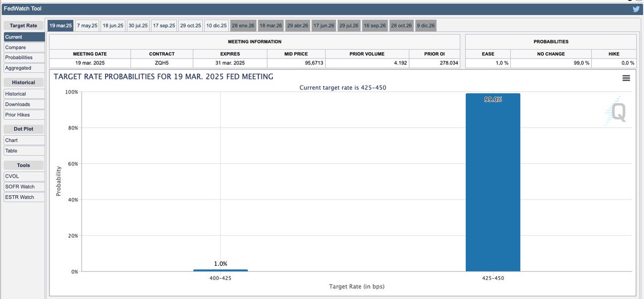Switch to the 17 sep.25 meeting tab
The image size is (644, 299).
pyautogui.click(x=164, y=26)
